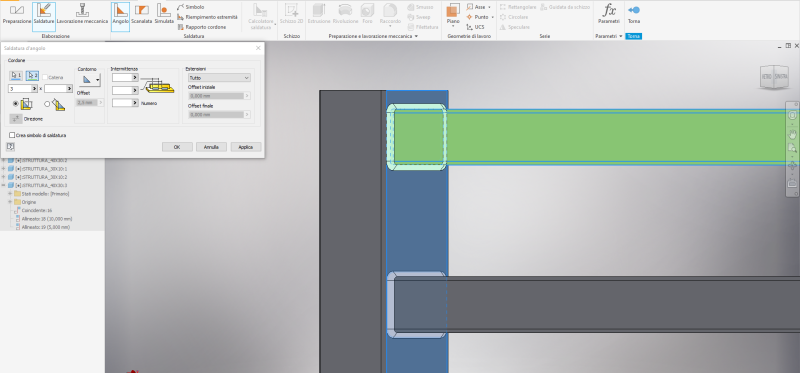Select Allineato:19 (5,000 mm) constraint

[43, 227]
